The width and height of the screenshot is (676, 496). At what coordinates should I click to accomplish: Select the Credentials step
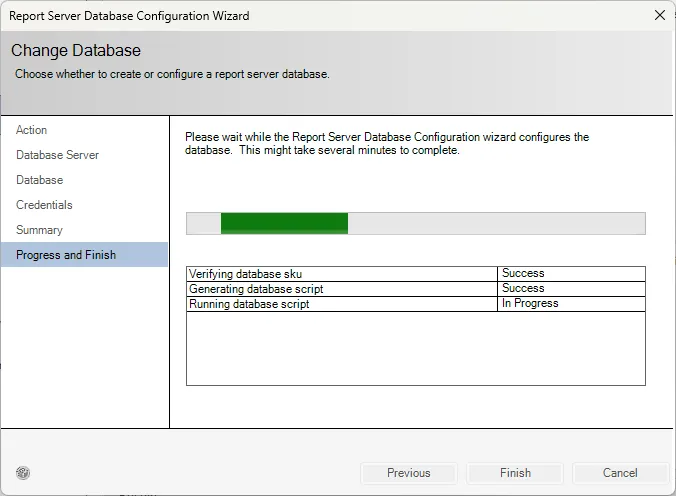tap(44, 205)
